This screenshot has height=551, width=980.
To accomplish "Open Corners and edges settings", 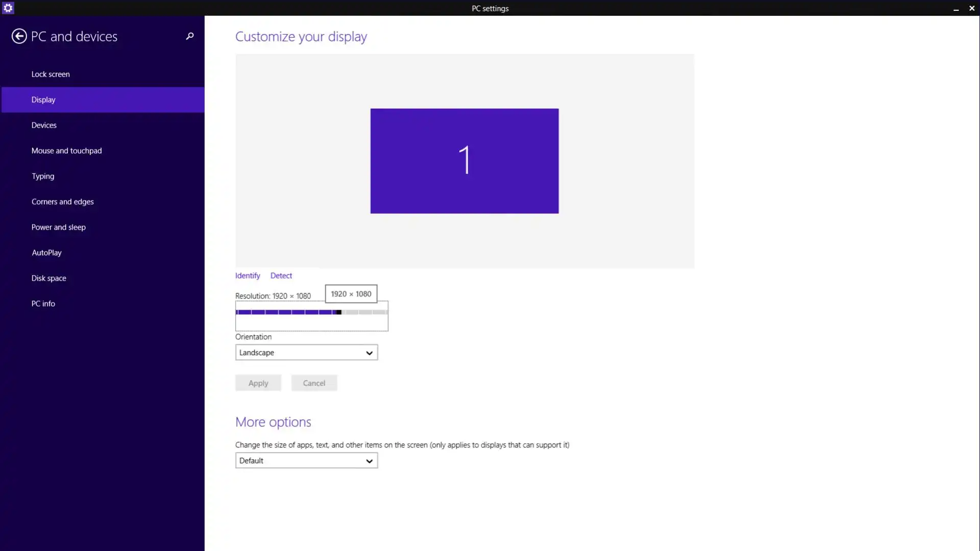I will (62, 202).
